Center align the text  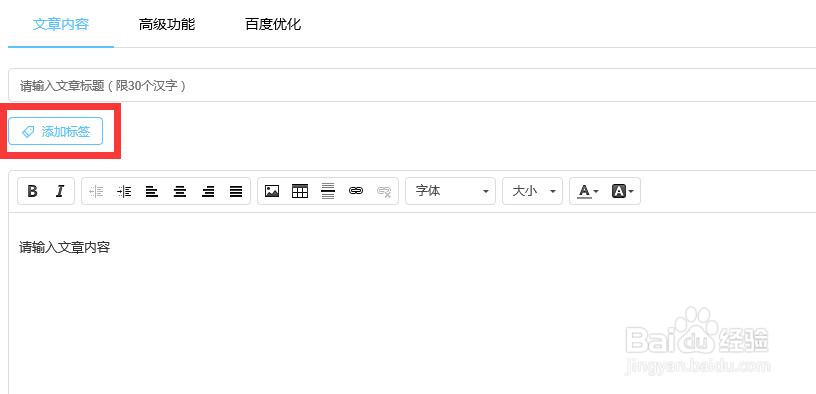click(180, 192)
